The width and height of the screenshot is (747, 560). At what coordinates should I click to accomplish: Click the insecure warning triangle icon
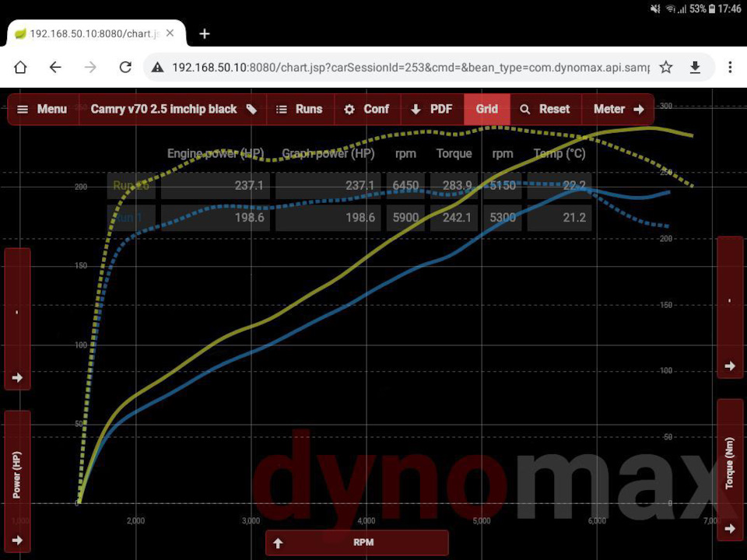(x=158, y=67)
